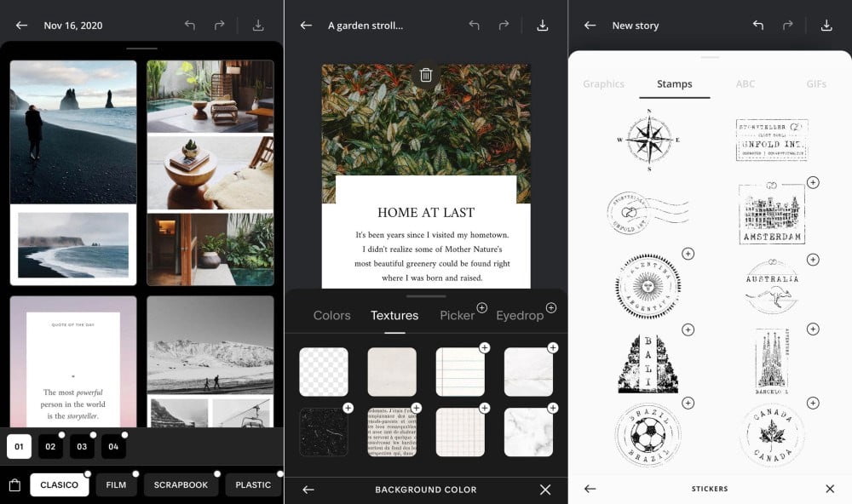
Task: Select the Amsterdam stamp sticker
Action: pyautogui.click(x=772, y=215)
